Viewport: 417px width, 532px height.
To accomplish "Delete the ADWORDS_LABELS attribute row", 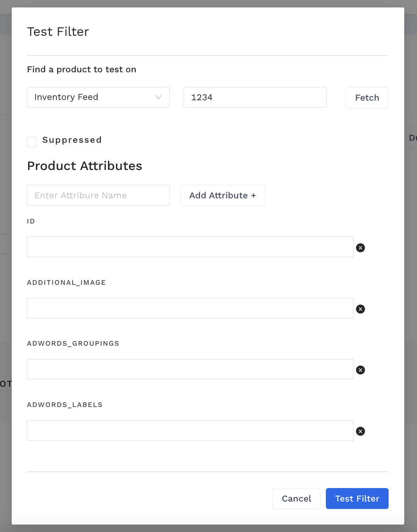I will tap(360, 431).
